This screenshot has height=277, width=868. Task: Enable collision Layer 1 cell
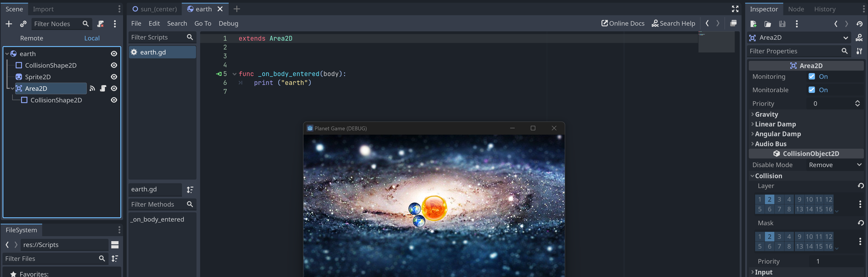759,199
